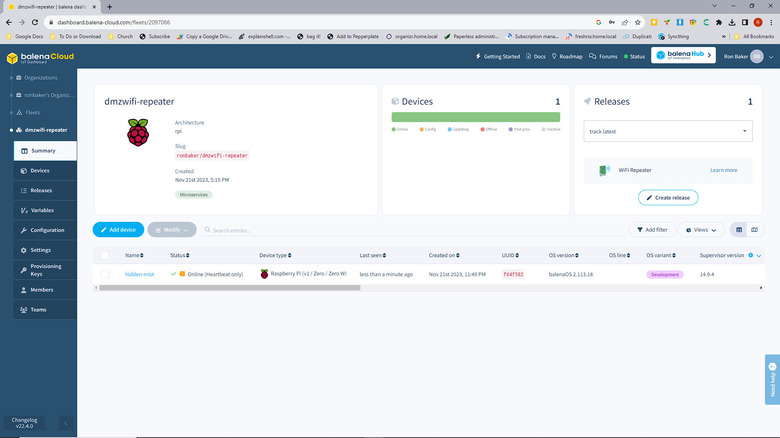Screen dimensions: 780x438
Task: Click the Add device button
Action: pos(118,229)
